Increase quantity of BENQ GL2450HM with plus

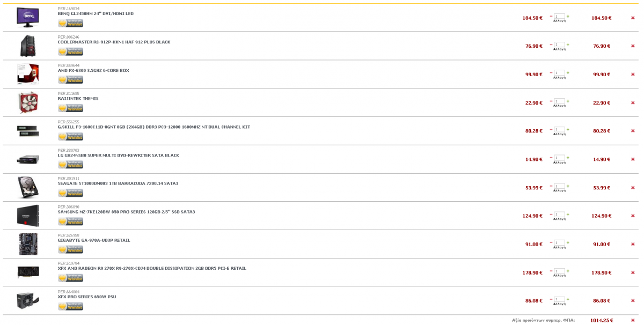coord(568,16)
